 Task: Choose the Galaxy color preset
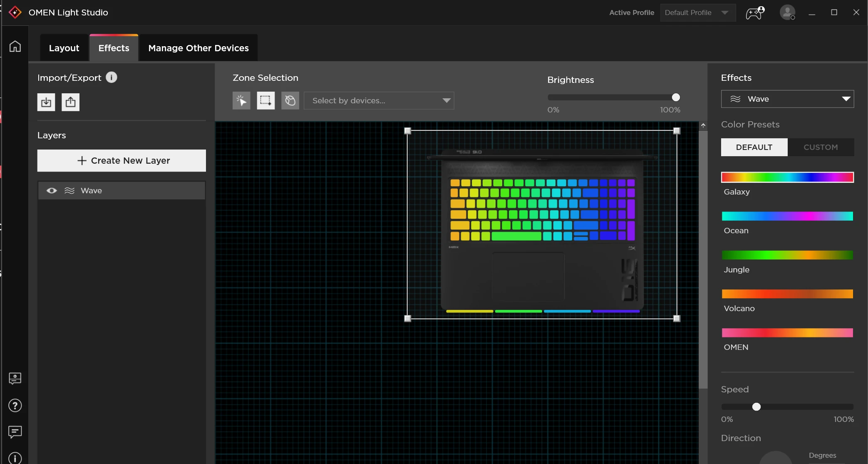click(787, 177)
